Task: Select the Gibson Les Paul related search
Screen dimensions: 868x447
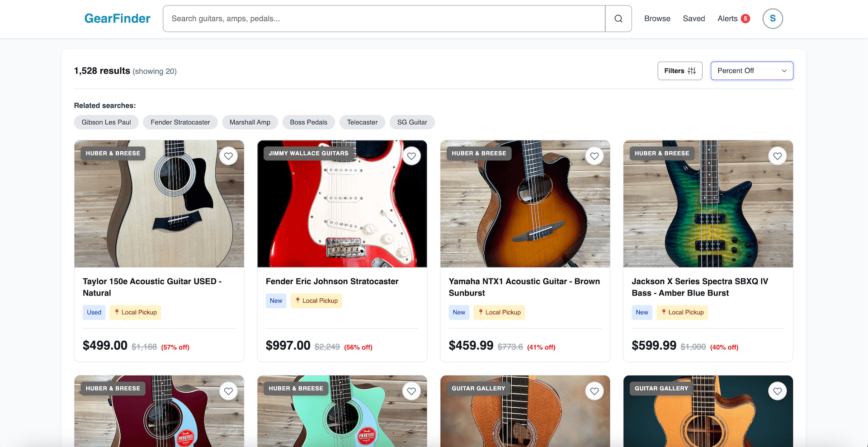Action: click(x=106, y=122)
